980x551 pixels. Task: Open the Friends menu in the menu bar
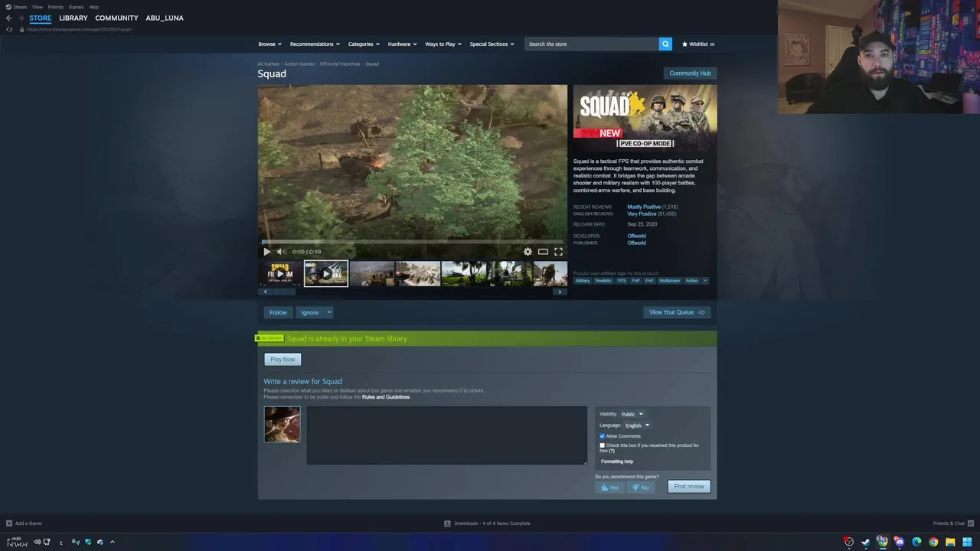click(56, 7)
